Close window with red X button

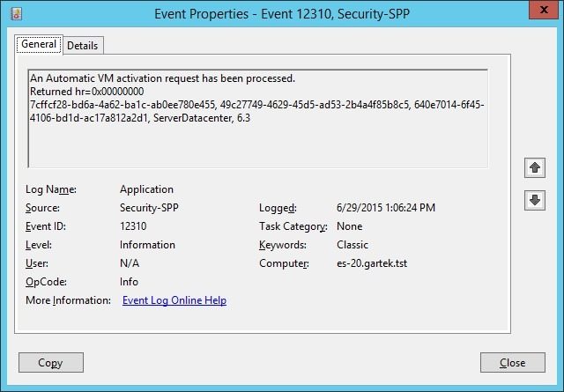pyautogui.click(x=544, y=10)
